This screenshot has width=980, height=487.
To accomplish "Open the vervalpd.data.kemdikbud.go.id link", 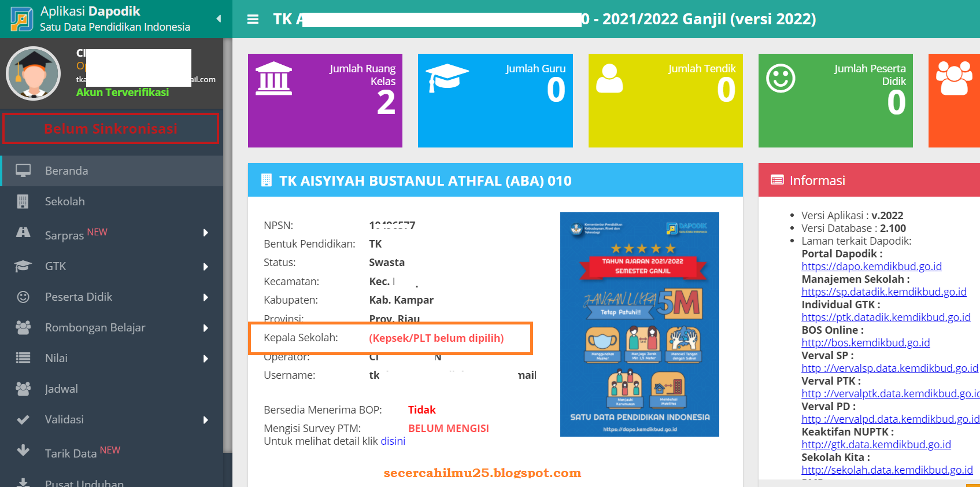I will (890, 419).
